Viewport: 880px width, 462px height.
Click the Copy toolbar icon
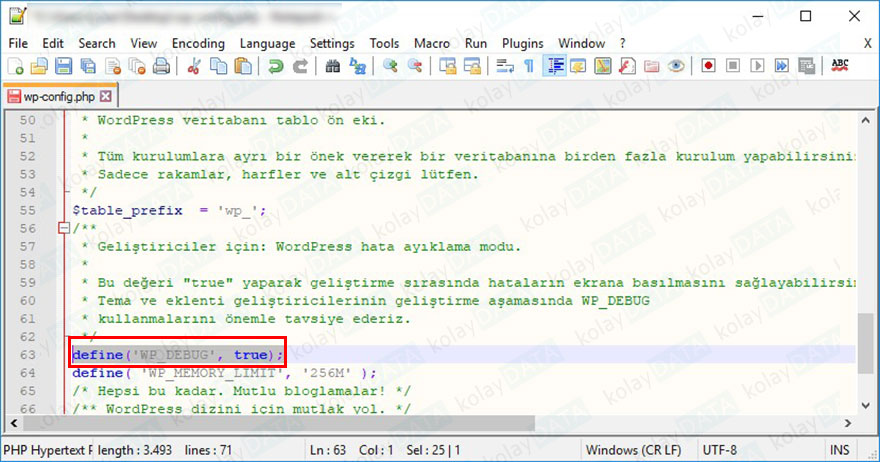[x=218, y=66]
